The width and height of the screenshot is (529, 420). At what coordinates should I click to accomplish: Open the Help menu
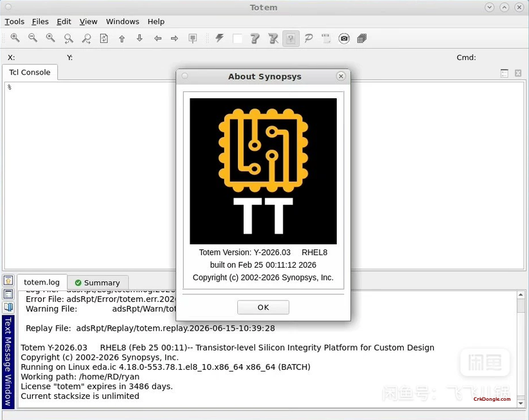point(156,22)
